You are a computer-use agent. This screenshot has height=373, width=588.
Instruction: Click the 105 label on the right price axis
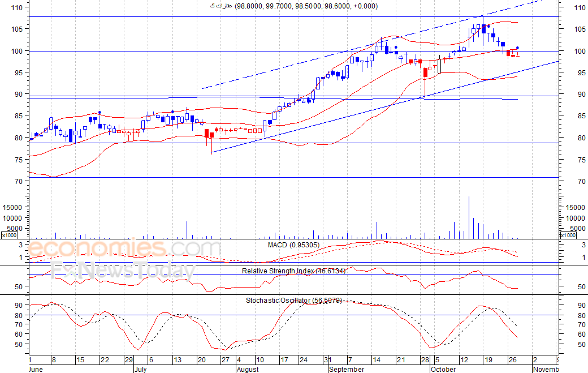click(580, 29)
